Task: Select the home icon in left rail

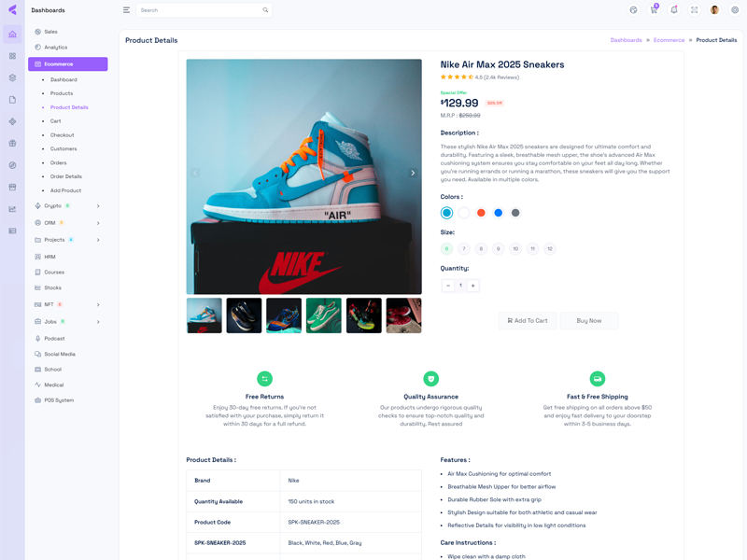Action: 12,35
